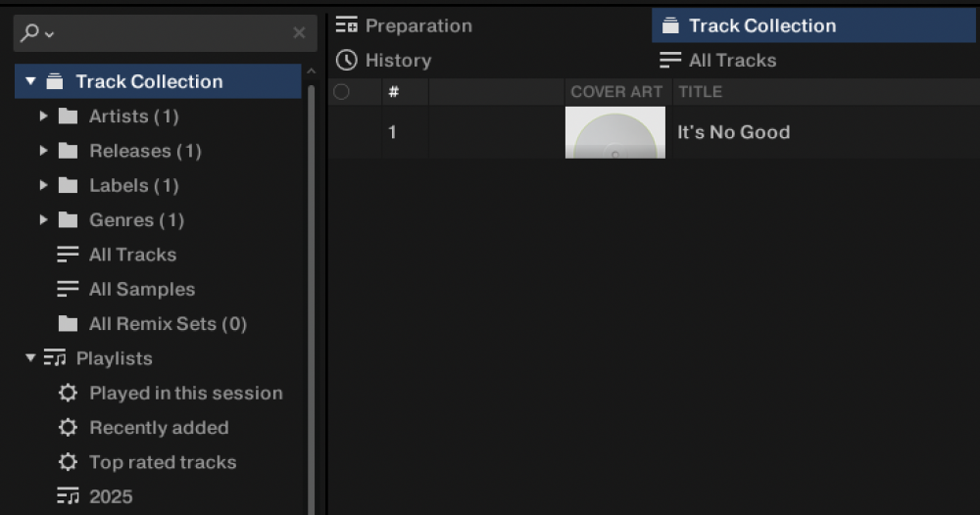Expand the Artists folder
The height and width of the screenshot is (515, 980).
[x=44, y=117]
